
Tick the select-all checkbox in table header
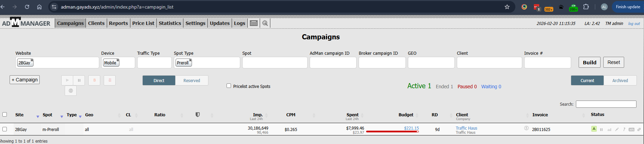[x=5, y=114]
